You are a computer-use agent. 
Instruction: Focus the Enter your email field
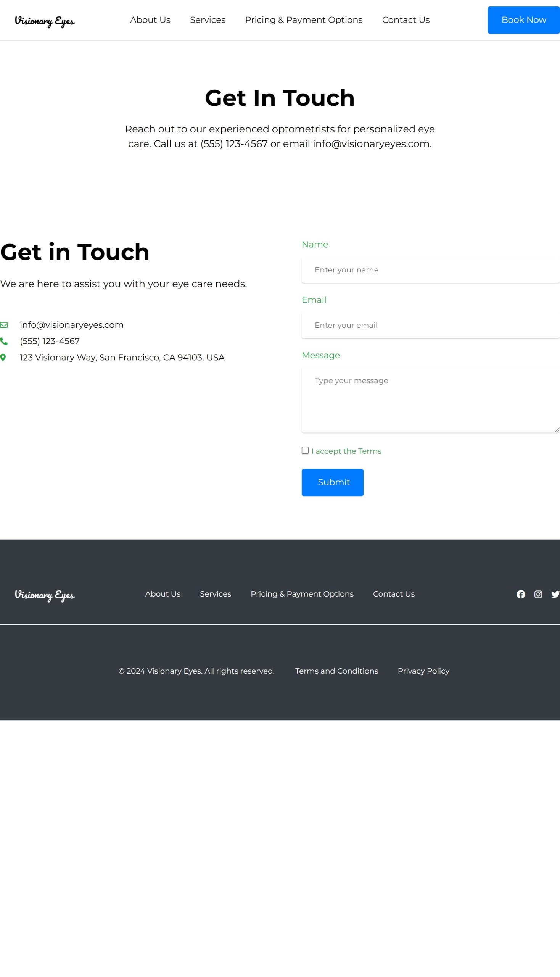(x=431, y=325)
